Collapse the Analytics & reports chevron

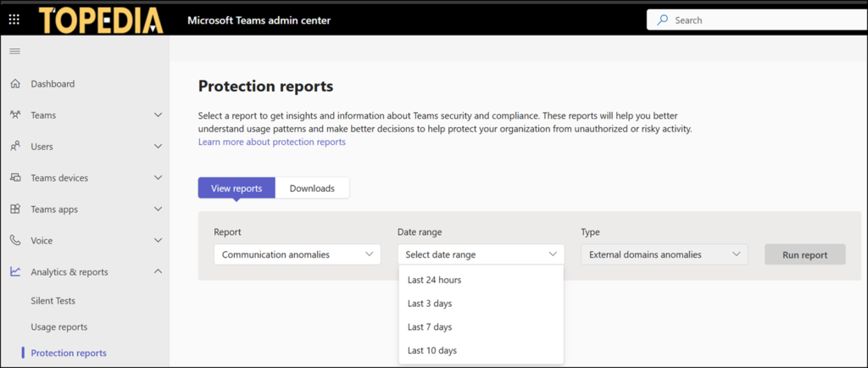[158, 271]
